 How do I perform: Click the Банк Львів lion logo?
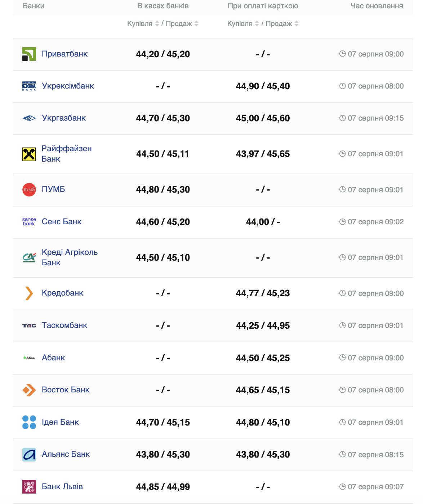coord(29,487)
